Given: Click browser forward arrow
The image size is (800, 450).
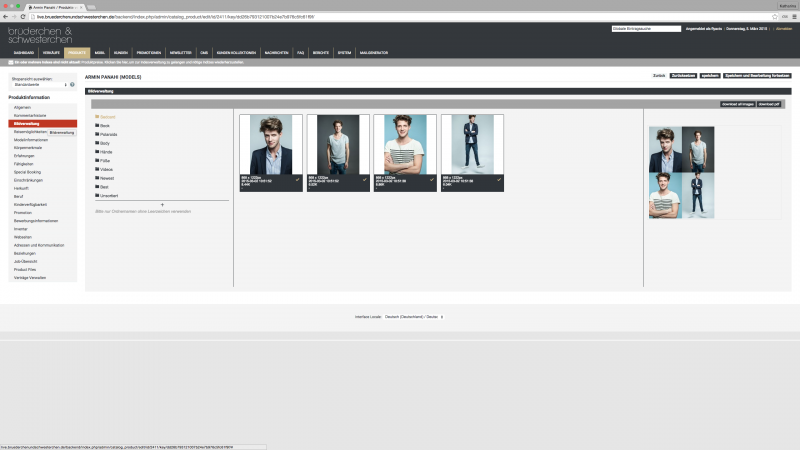Looking at the screenshot, I should click(x=14, y=17).
